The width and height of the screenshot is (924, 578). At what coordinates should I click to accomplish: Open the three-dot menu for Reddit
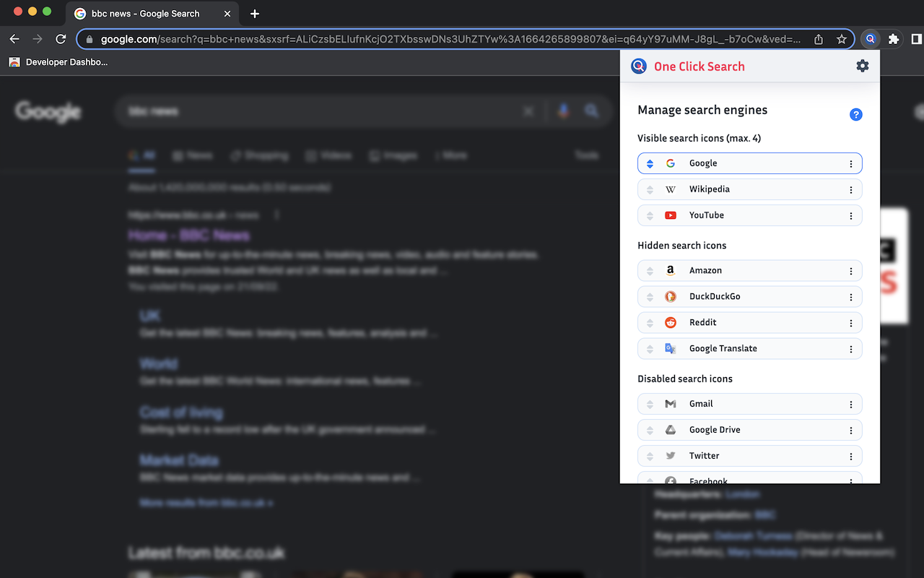(851, 323)
